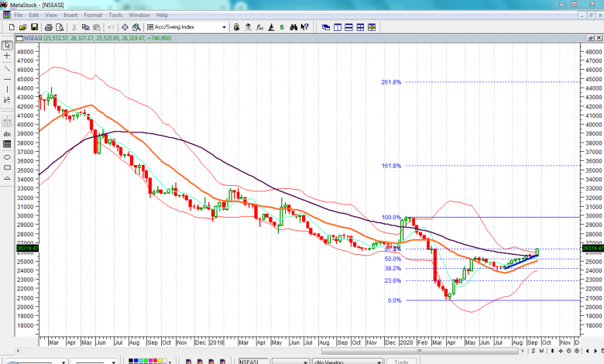Click the 26319.47 price label on left axis

pyautogui.click(x=27, y=248)
